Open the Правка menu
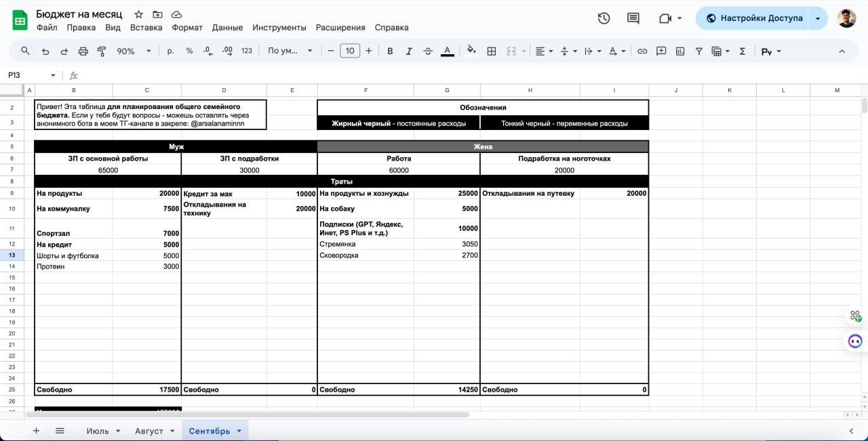868x441 pixels. (81, 28)
